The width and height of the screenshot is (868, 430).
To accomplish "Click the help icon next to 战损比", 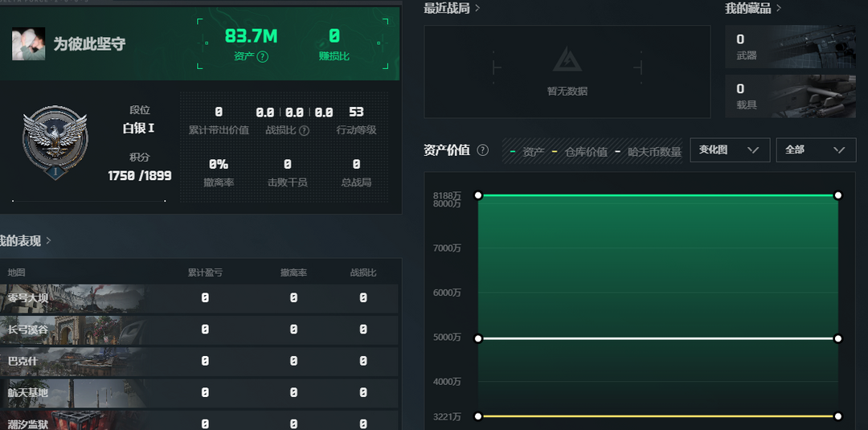I will (x=304, y=130).
